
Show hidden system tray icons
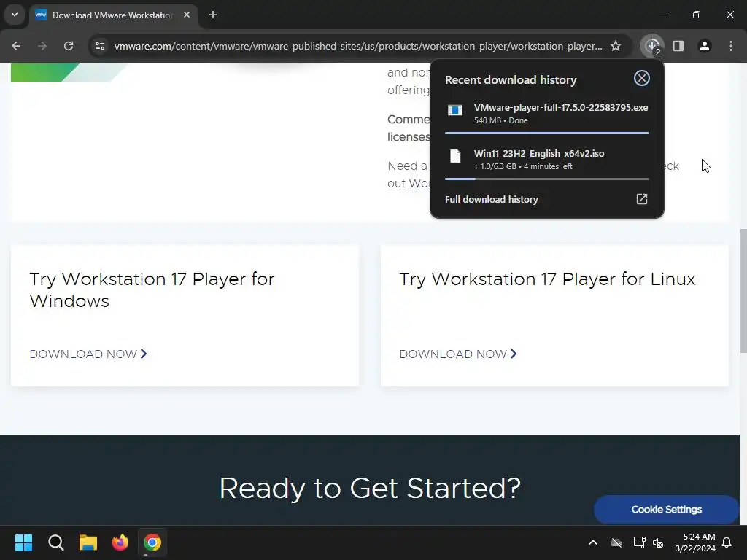593,542
